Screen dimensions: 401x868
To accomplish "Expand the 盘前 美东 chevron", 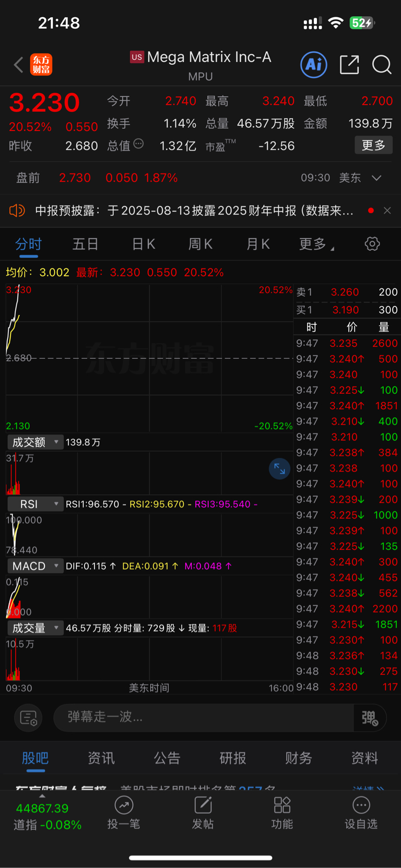I will (x=376, y=178).
